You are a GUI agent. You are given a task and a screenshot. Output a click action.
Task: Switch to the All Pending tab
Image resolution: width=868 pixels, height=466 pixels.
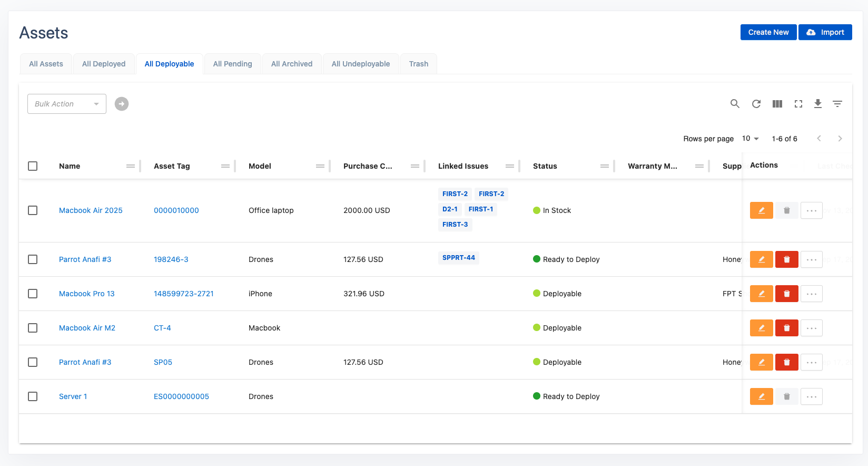[x=232, y=64]
